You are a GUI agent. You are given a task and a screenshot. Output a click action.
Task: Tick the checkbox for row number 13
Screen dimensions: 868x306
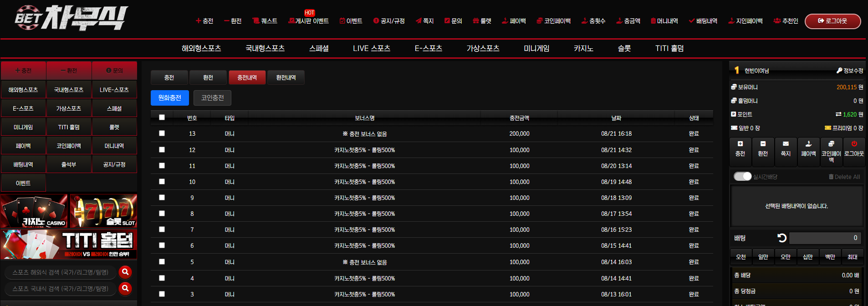(x=162, y=133)
